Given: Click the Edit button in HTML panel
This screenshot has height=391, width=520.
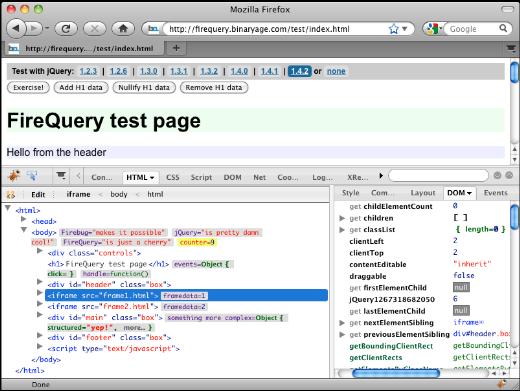Looking at the screenshot, I should [x=38, y=195].
